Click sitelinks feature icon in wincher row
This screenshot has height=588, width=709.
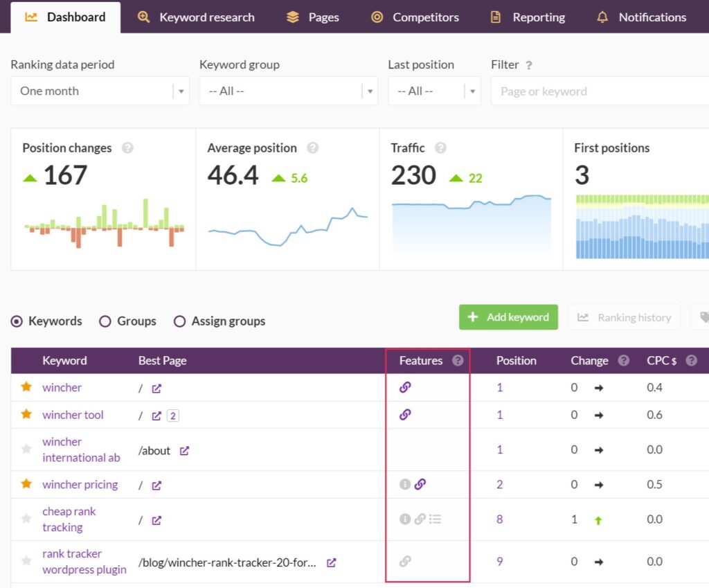pos(406,388)
